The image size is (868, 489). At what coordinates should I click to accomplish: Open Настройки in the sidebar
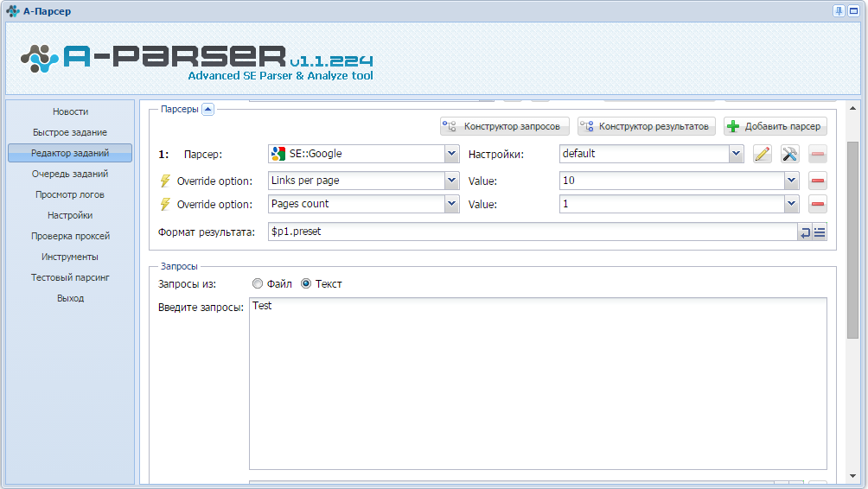(70, 215)
